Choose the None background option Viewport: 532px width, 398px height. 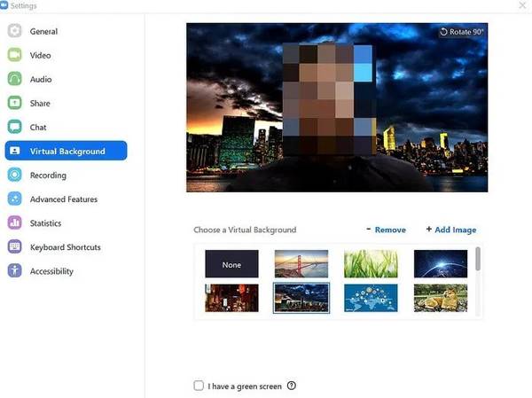tap(231, 264)
